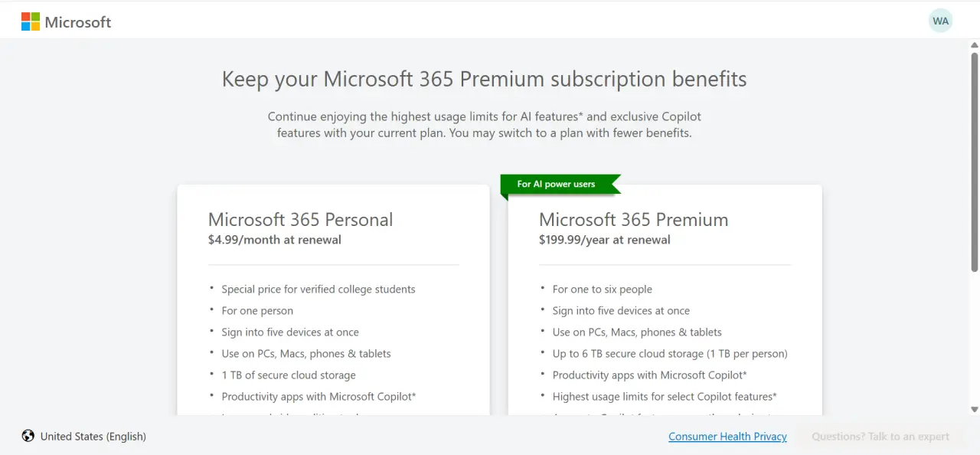Click Keep your Microsoft 365 Premium heading
Screen dimensions: 980x455
(484, 79)
